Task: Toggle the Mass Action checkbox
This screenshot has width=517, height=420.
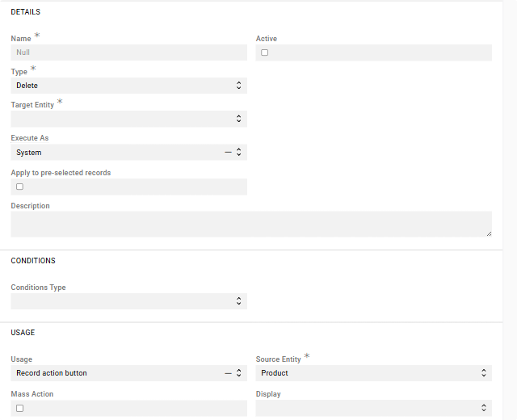Action: 19,408
